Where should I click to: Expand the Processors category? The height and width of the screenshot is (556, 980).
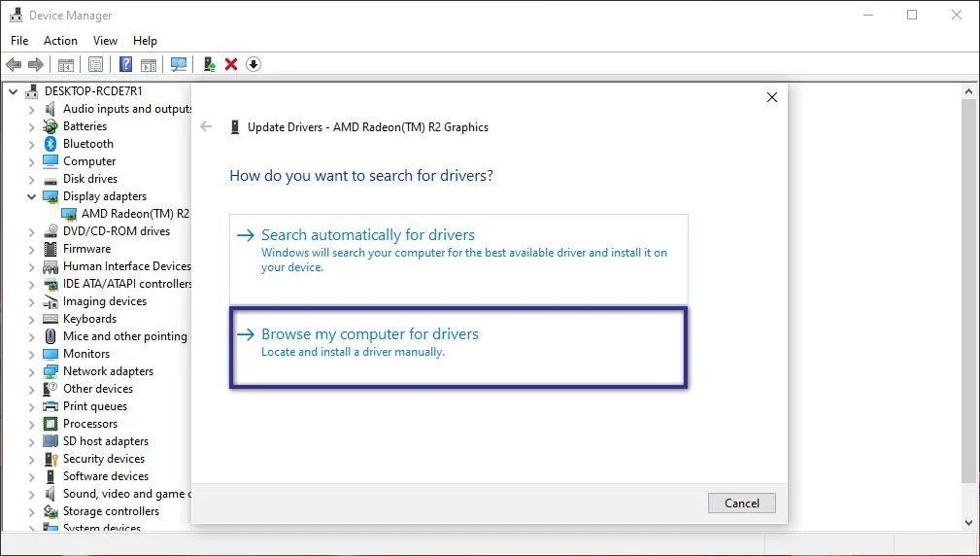(31, 425)
